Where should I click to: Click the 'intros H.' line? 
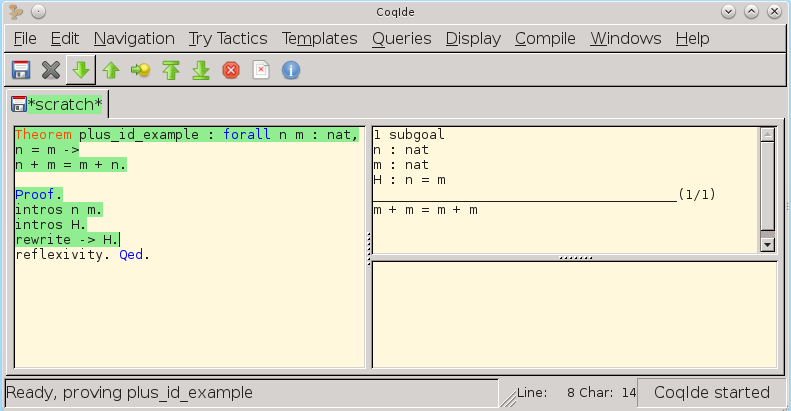tap(50, 224)
